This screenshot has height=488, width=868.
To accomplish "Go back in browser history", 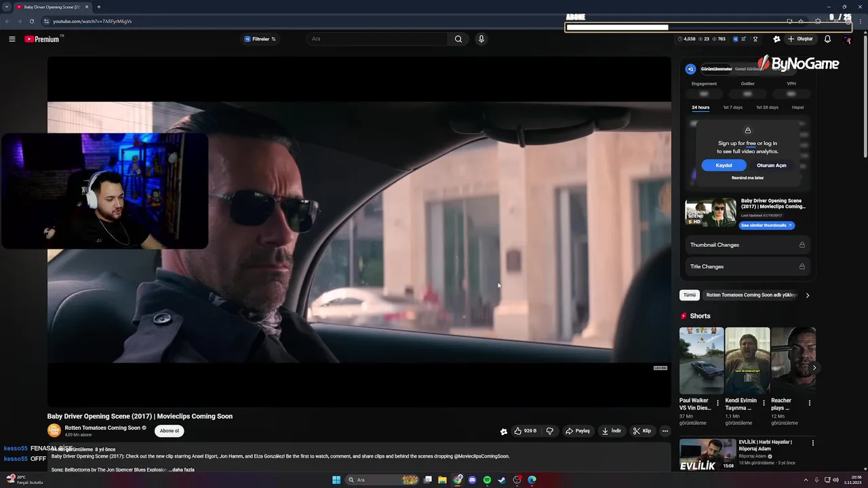I will 7,21.
